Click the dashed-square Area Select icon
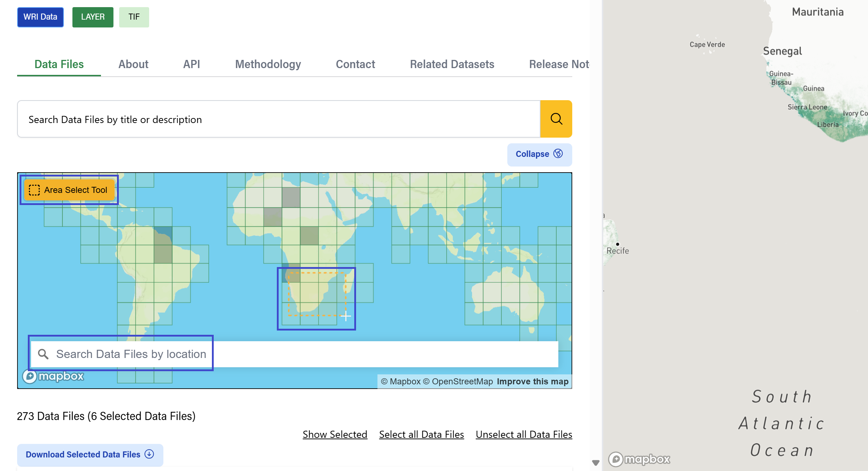 tap(34, 190)
